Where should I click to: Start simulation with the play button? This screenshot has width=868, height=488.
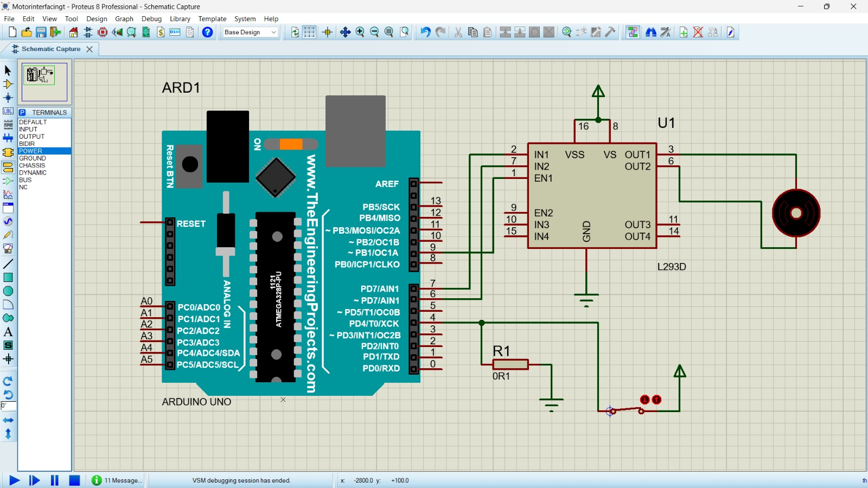coord(15,480)
